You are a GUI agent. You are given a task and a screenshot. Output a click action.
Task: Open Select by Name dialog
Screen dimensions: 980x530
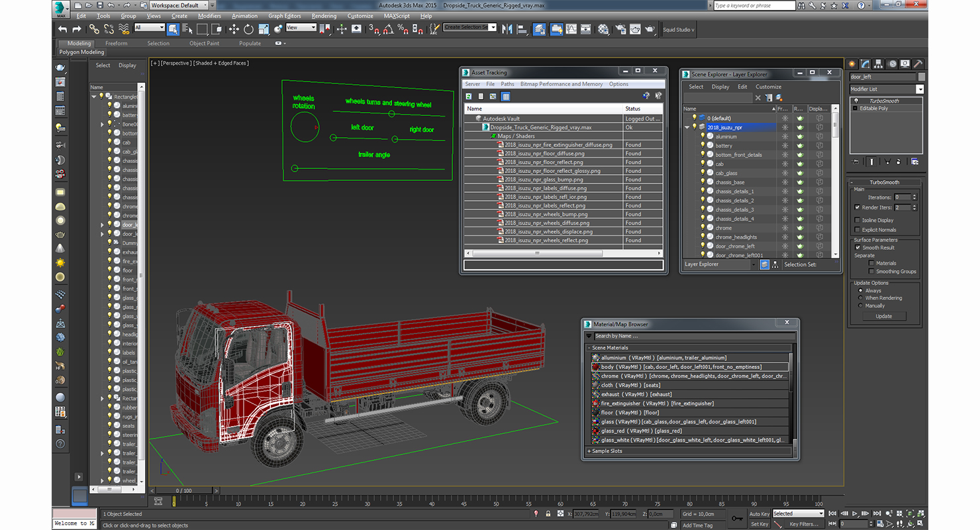187,29
